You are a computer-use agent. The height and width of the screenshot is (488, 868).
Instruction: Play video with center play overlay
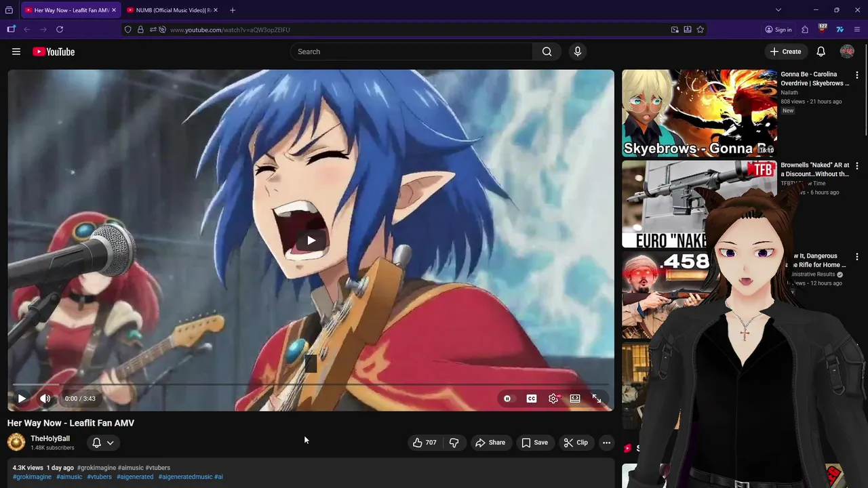point(311,240)
